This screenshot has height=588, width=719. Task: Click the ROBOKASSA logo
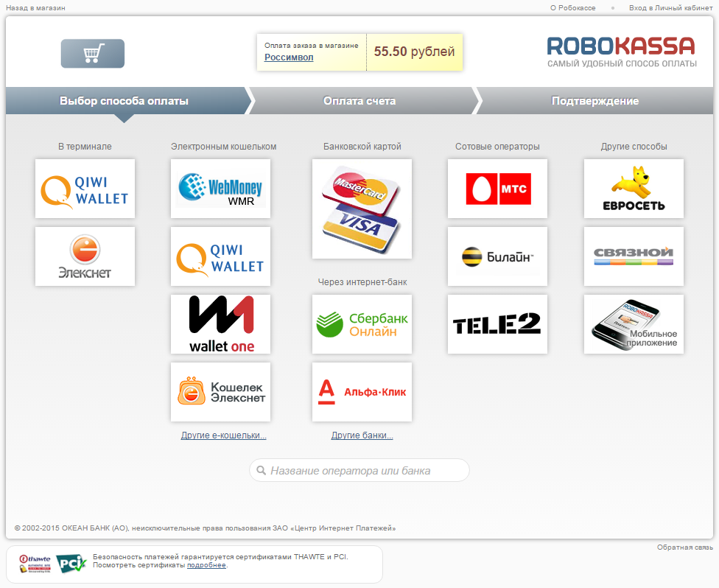click(x=621, y=52)
